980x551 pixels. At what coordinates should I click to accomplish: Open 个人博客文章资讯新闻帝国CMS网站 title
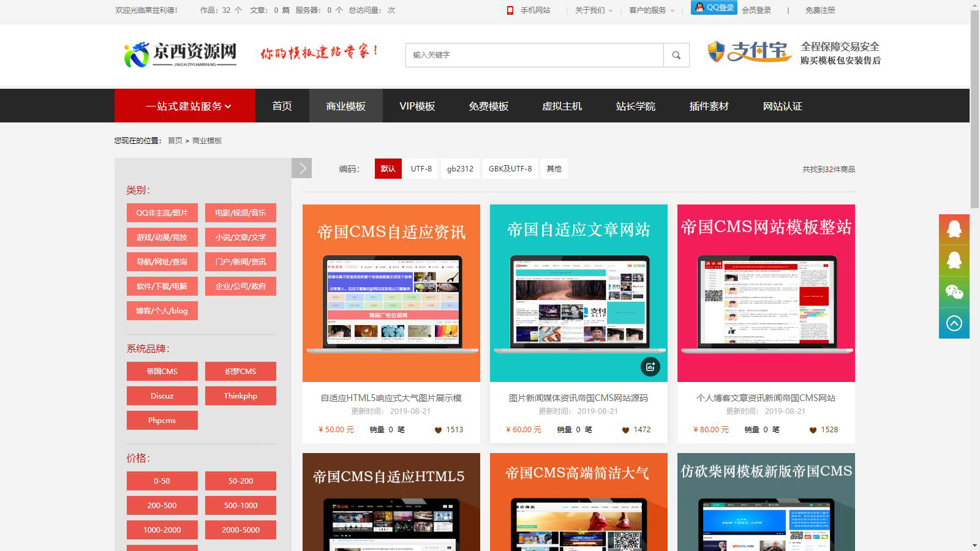click(766, 398)
